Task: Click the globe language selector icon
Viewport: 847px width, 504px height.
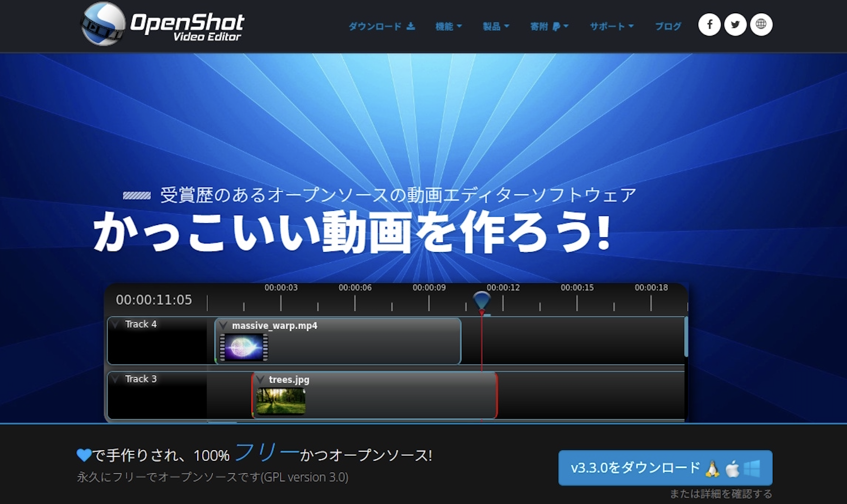Action: click(x=761, y=25)
